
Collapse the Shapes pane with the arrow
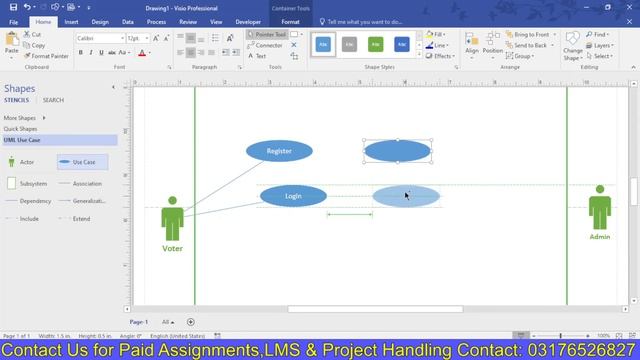click(113, 87)
